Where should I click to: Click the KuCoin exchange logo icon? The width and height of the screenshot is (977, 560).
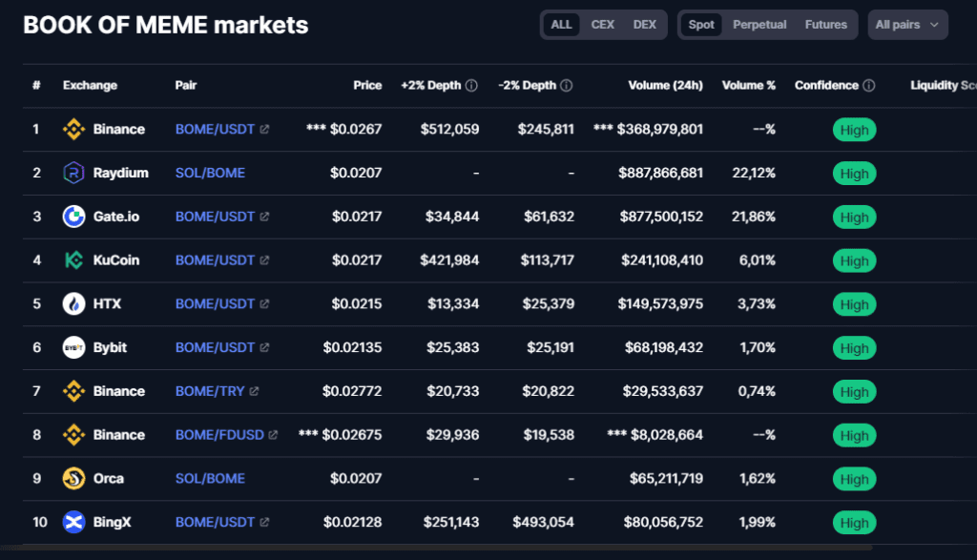pyautogui.click(x=73, y=259)
